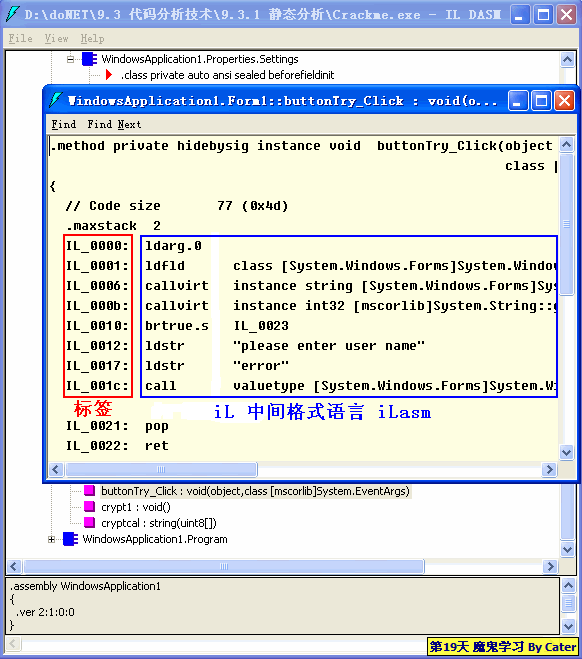Minimize the buttonTry_Click disassembly window
Viewport: 582px width, 659px height.
[518, 101]
